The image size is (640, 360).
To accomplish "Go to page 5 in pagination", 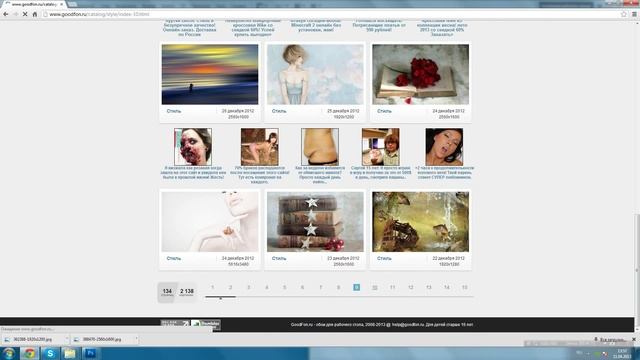I will tap(284, 287).
